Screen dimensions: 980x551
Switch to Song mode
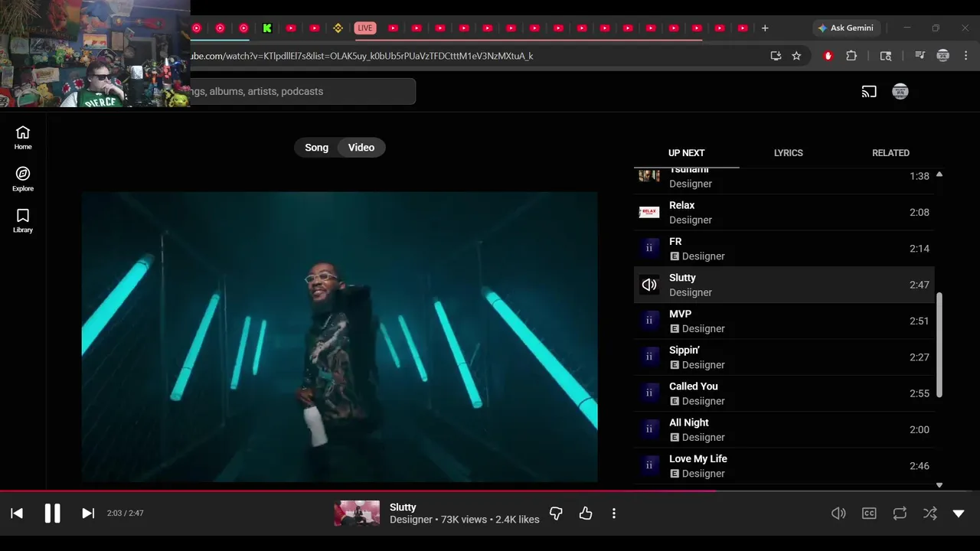[x=316, y=148]
